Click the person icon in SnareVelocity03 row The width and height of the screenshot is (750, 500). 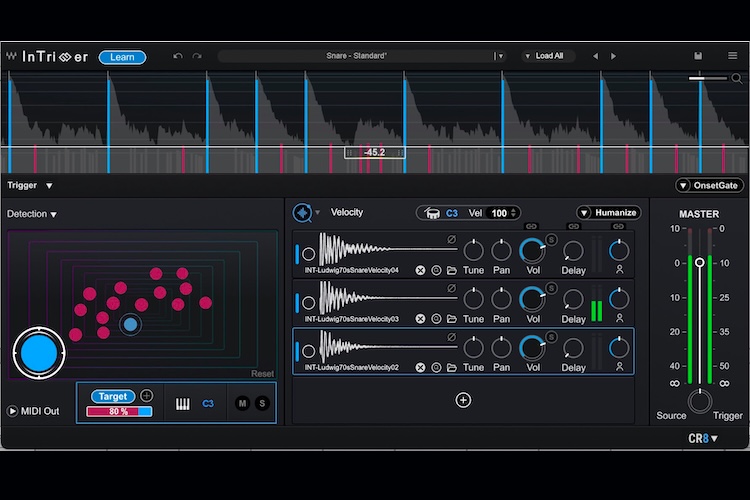coord(619,318)
